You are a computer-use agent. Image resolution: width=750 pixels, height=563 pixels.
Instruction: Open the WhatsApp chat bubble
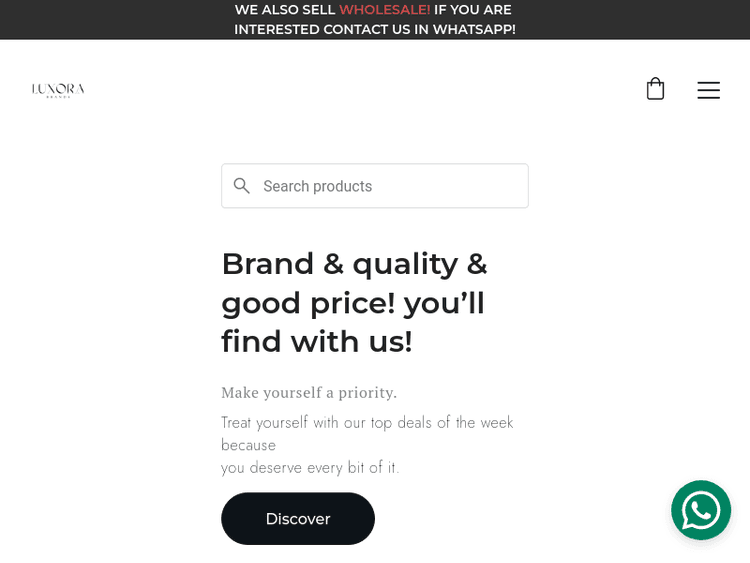(x=701, y=510)
